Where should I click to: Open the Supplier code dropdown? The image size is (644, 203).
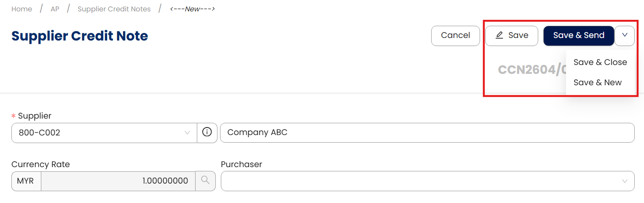pos(104,133)
